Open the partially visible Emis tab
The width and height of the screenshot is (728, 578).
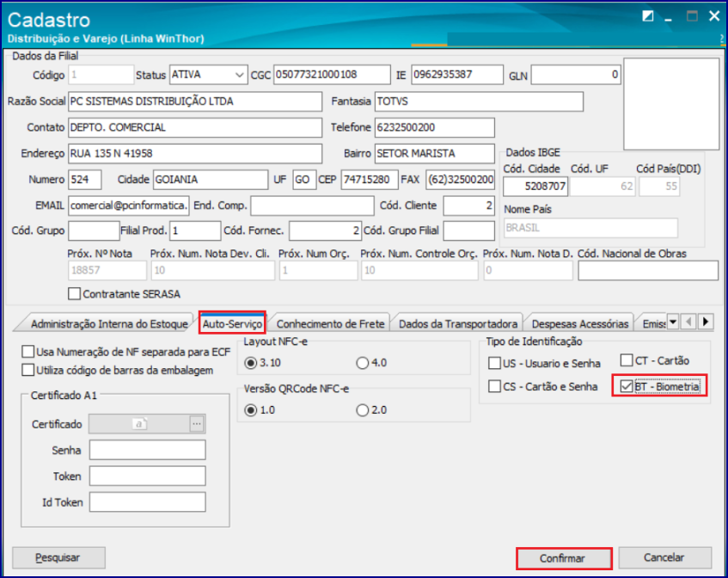(x=654, y=324)
